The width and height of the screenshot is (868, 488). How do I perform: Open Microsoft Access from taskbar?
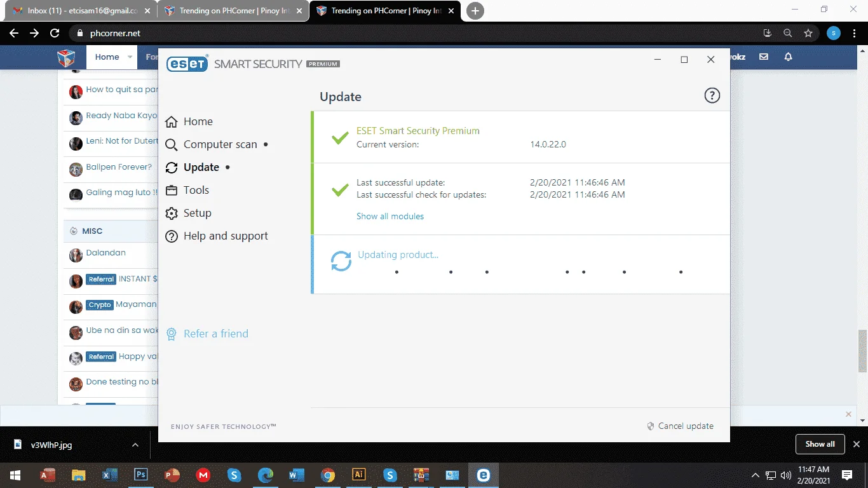click(x=47, y=475)
